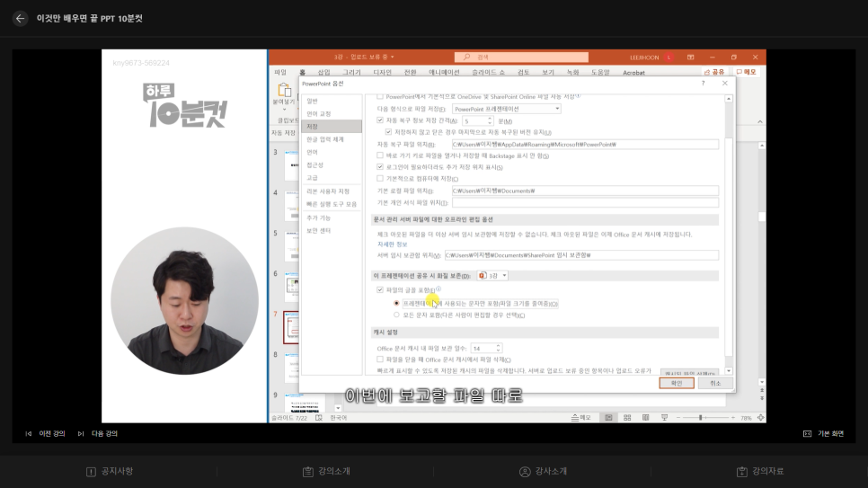This screenshot has height=488, width=868.
Task: Click the options dialog scroll down arrow
Action: (x=729, y=370)
